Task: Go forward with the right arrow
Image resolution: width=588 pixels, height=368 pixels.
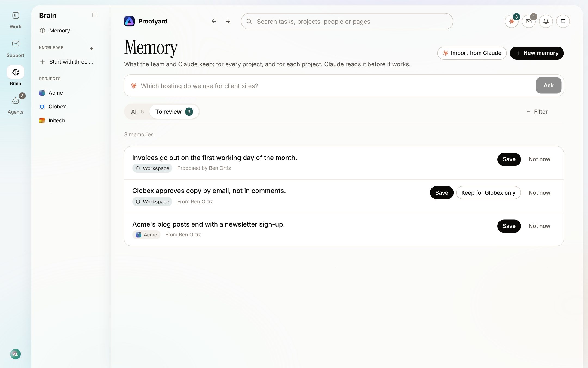Action: 228,21
